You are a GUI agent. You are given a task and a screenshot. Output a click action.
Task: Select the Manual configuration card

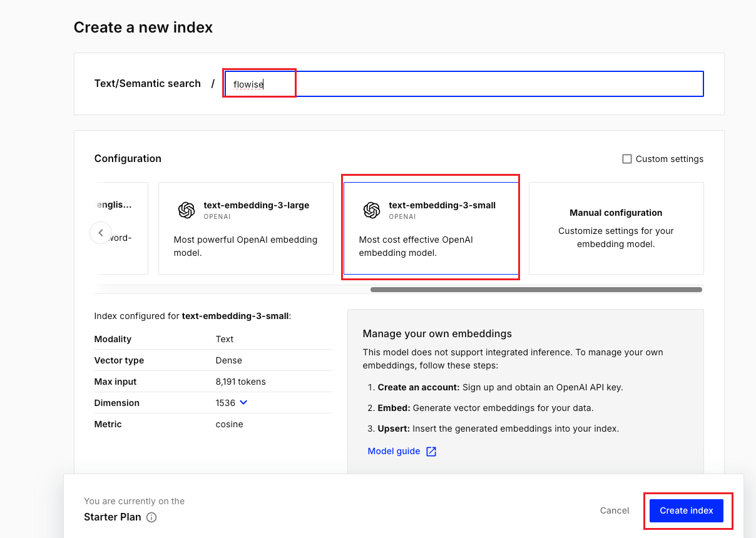pos(616,228)
